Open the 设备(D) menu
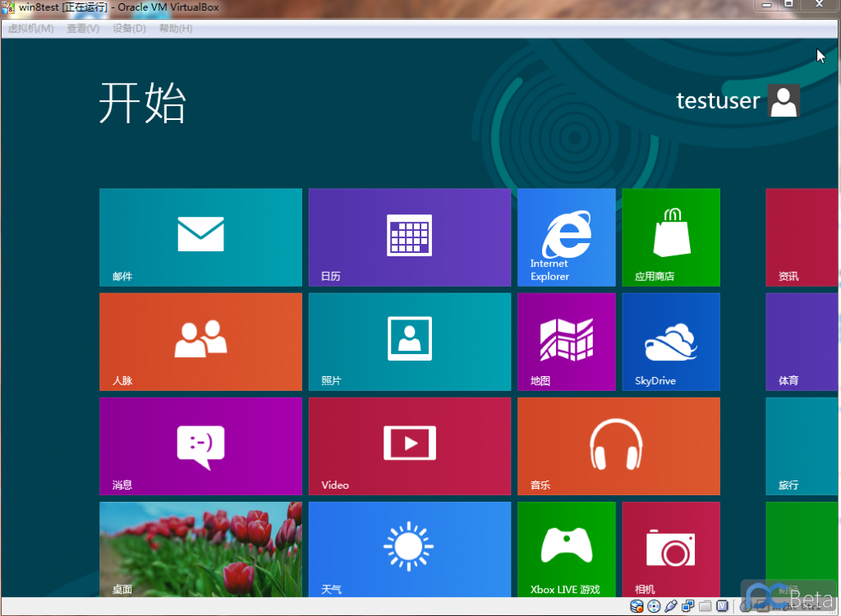Screen dimensions: 841x616 (x=129, y=29)
